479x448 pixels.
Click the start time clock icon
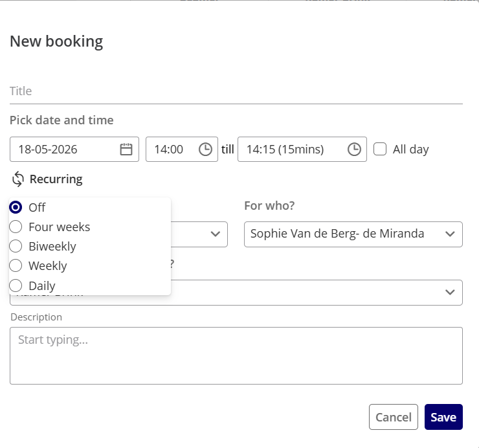(205, 150)
